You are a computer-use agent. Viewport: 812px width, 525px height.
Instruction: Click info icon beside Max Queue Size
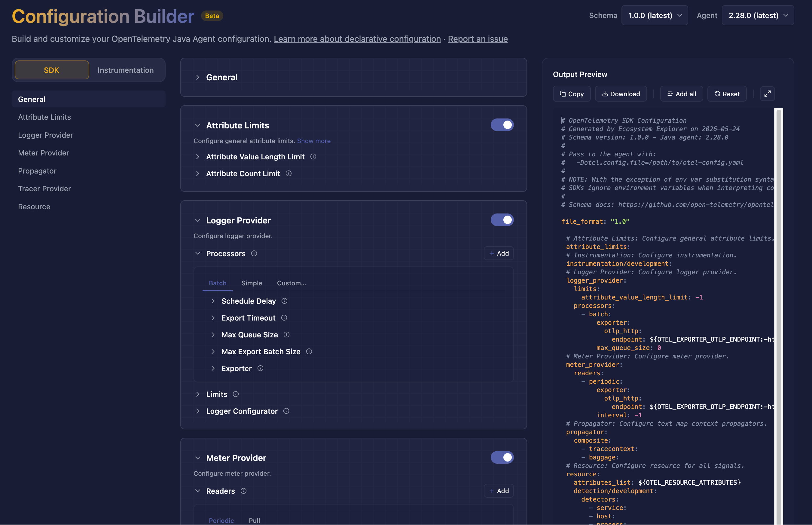click(286, 334)
